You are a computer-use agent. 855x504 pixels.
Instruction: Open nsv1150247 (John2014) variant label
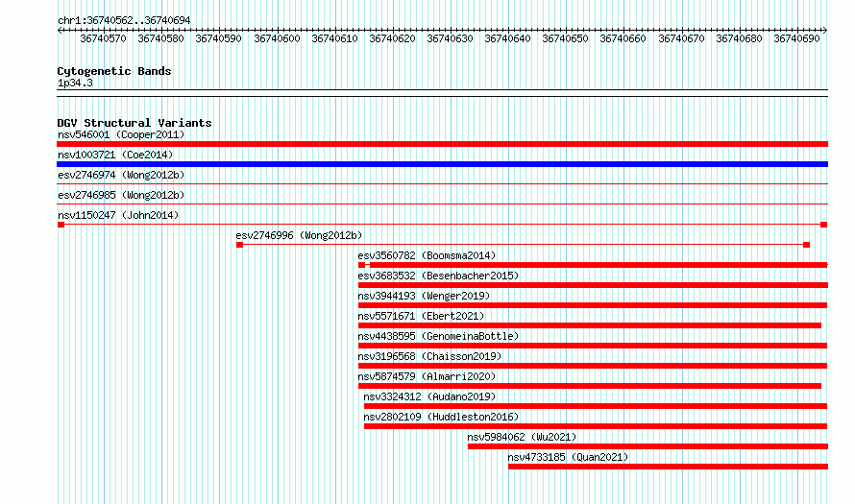click(x=118, y=215)
